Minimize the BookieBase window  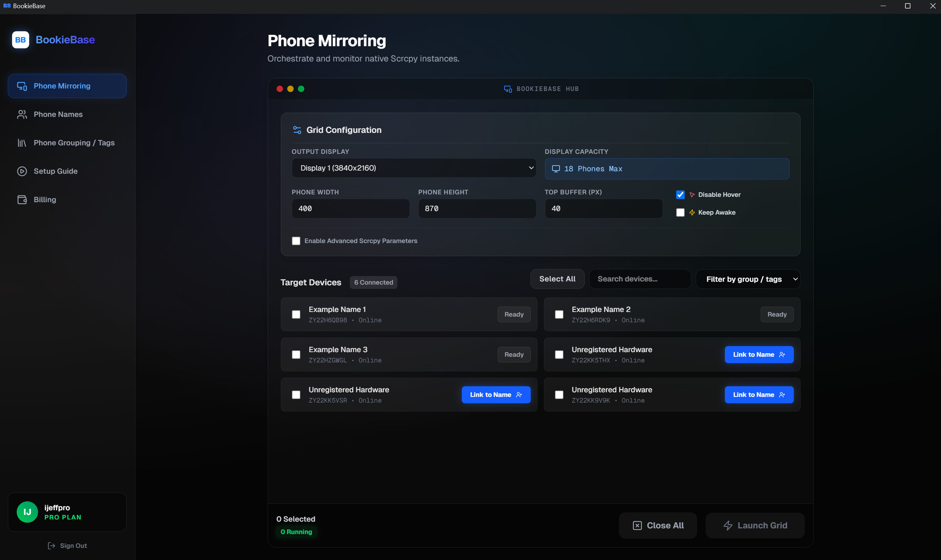tap(883, 6)
